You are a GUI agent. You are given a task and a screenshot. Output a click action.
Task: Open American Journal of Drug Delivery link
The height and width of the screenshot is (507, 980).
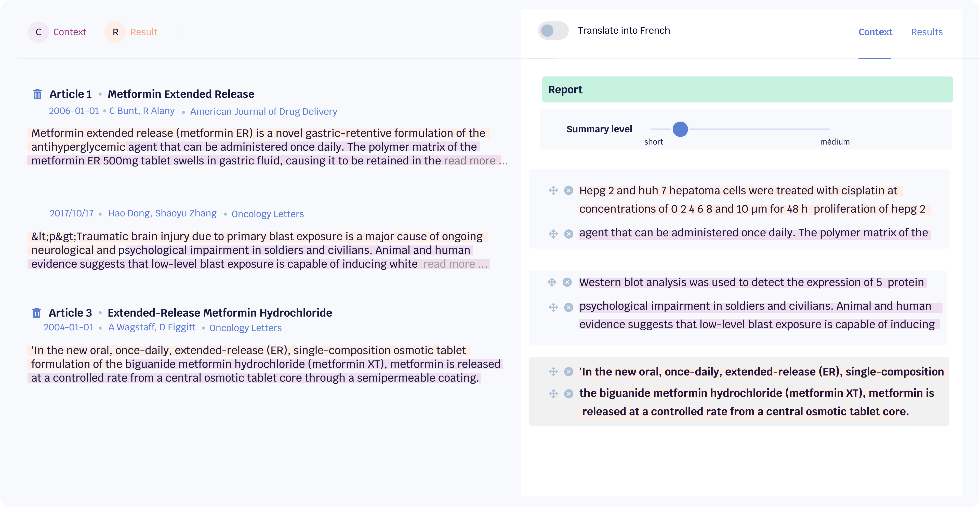click(x=264, y=112)
